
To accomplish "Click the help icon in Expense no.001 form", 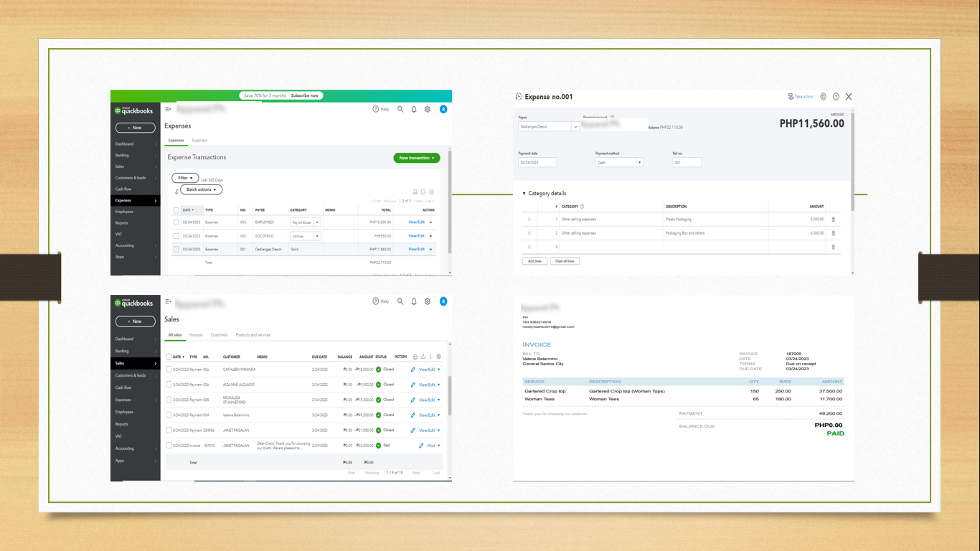I will (x=836, y=96).
